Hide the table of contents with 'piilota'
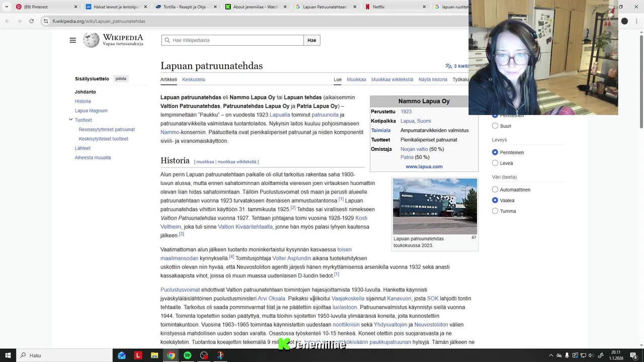This screenshot has width=644, height=362. pos(121,79)
